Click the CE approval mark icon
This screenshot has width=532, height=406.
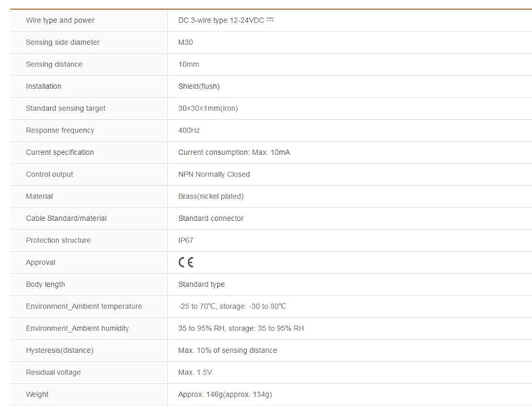[186, 262]
